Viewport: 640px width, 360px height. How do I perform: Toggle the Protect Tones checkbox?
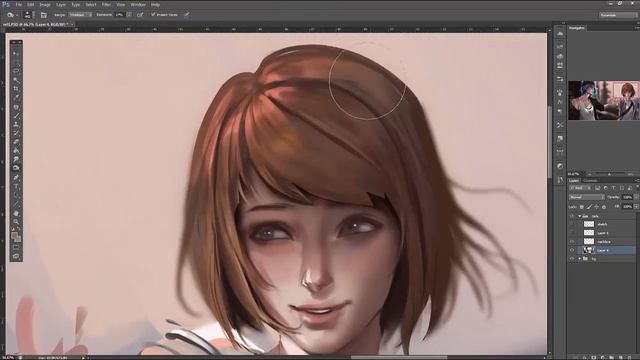[153, 15]
